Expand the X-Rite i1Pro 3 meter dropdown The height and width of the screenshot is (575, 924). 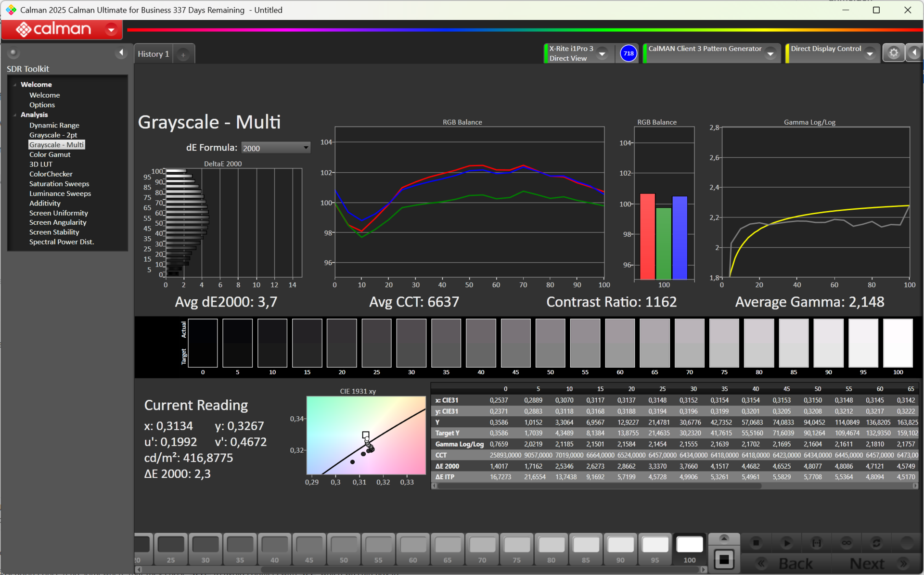(602, 53)
